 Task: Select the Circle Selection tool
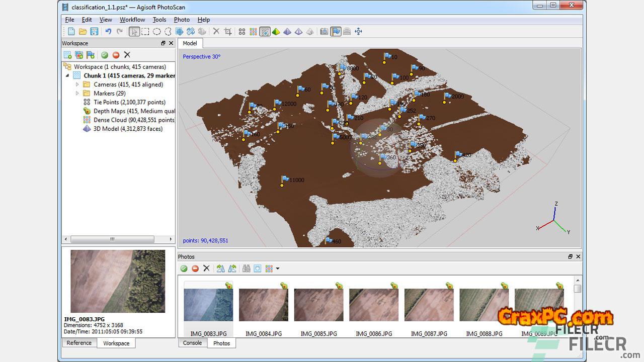click(157, 32)
